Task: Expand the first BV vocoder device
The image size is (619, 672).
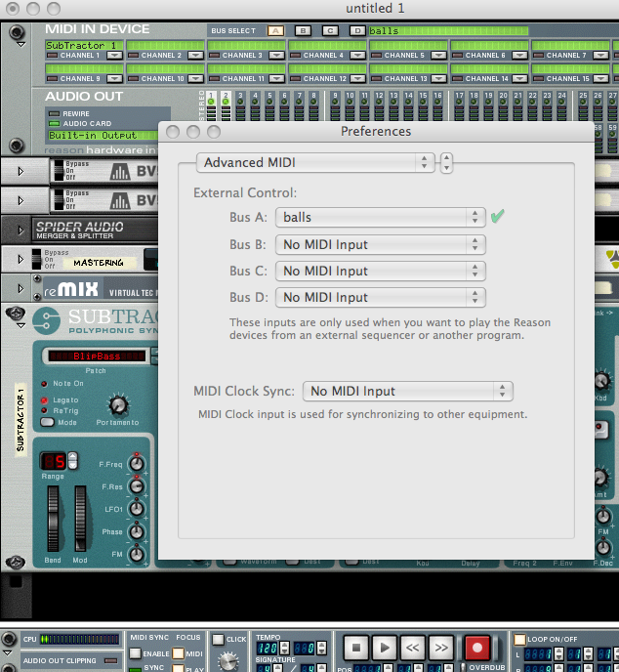Action: 21,172
